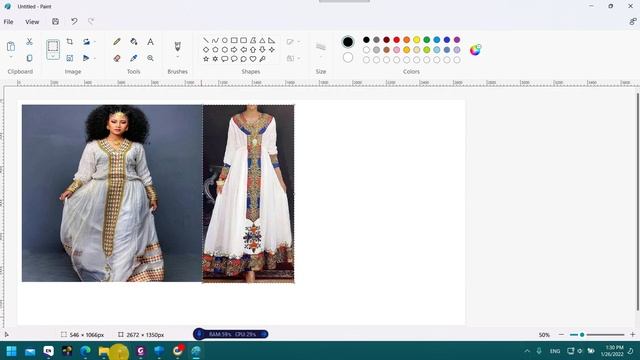Select the Eraser tool

tap(117, 58)
